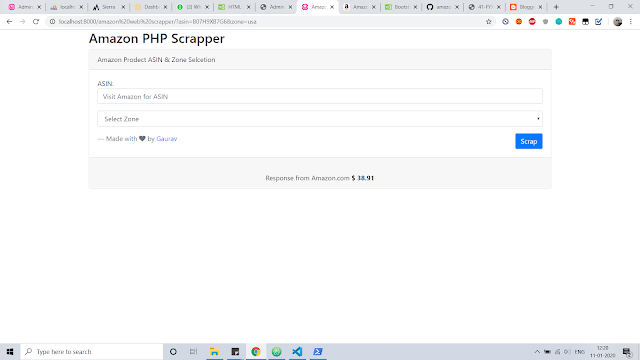The width and height of the screenshot is (640, 360).
Task: Click the Windows taskbar search box
Action: tap(91, 351)
